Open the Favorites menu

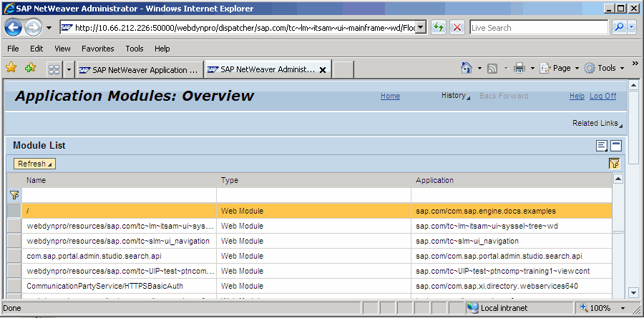[x=98, y=49]
